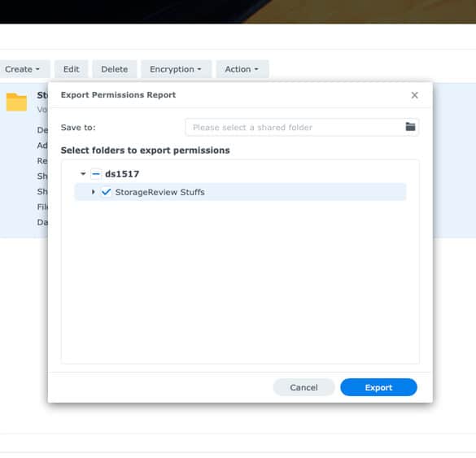
Task: Open the folder browser icon in Save to field
Action: pos(410,127)
